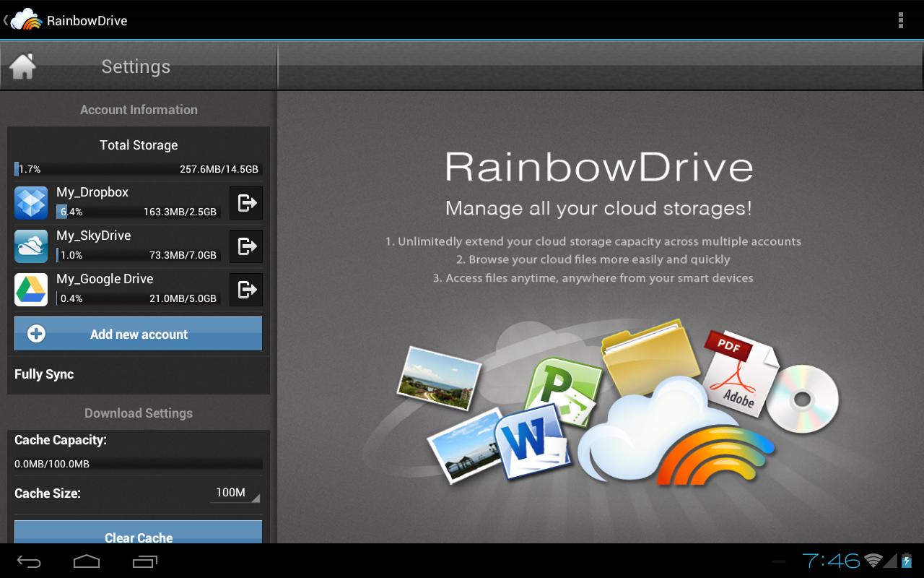Click the Clear Cache button
The height and width of the screenshot is (578, 924).
(138, 532)
